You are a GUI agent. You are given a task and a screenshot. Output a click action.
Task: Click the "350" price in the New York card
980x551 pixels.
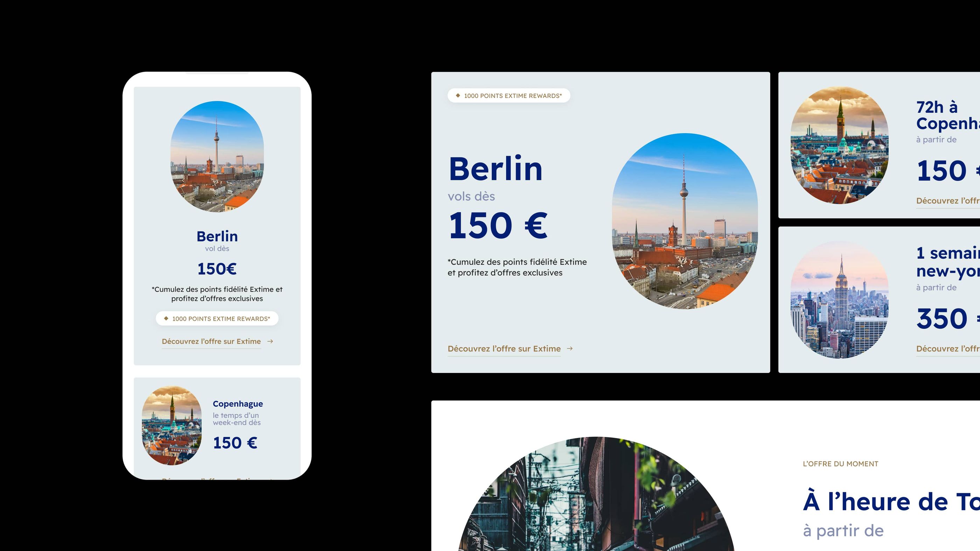[x=941, y=318]
